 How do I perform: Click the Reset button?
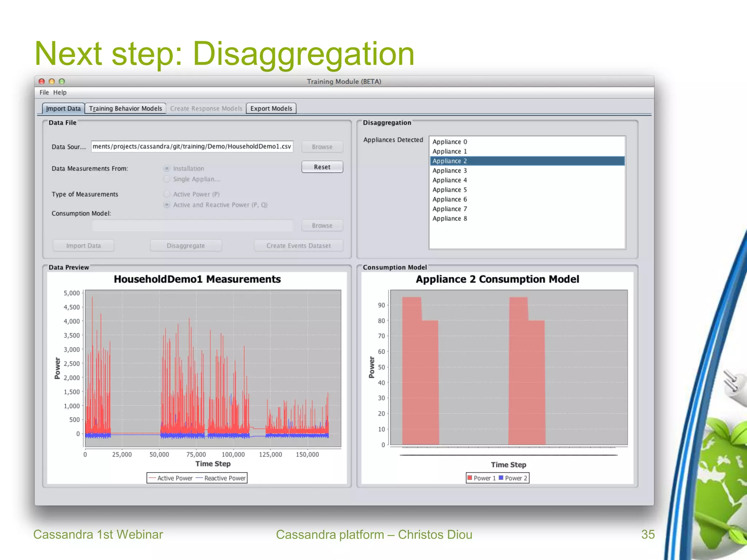pyautogui.click(x=322, y=167)
